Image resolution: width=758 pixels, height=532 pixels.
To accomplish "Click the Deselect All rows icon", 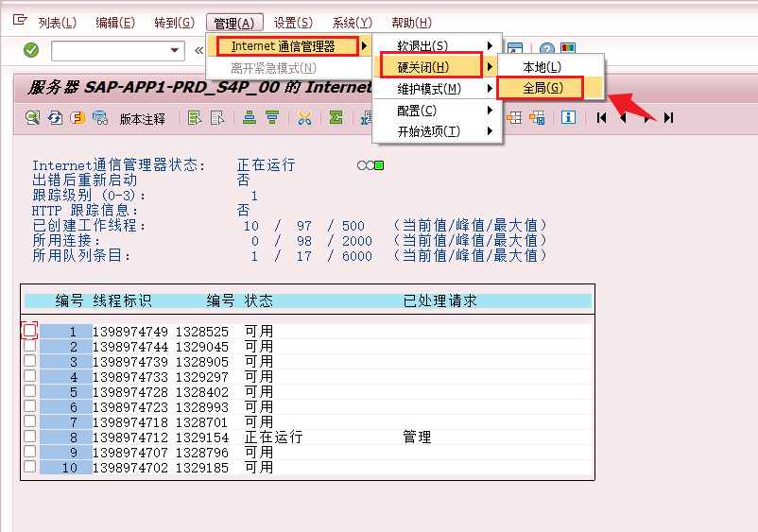I will coord(217,117).
